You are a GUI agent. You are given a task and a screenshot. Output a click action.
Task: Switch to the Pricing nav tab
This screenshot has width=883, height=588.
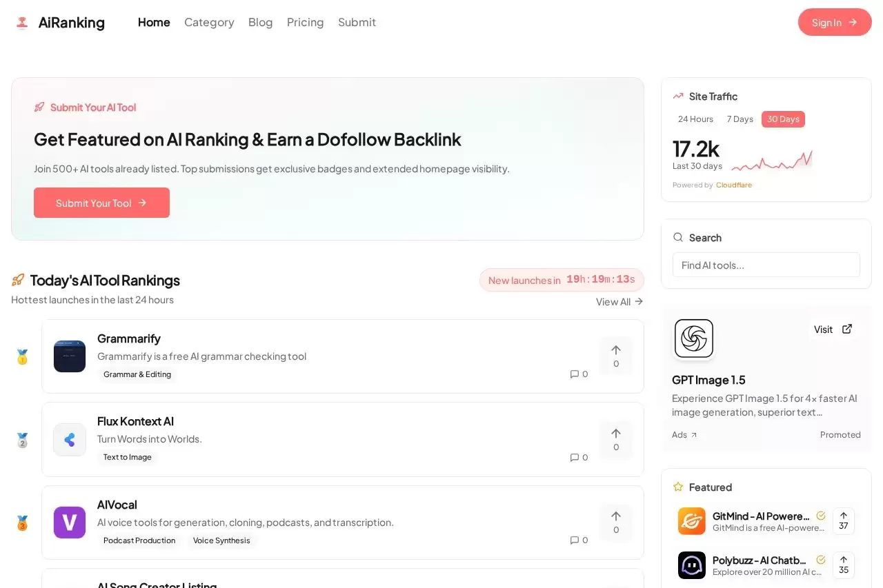305,22
